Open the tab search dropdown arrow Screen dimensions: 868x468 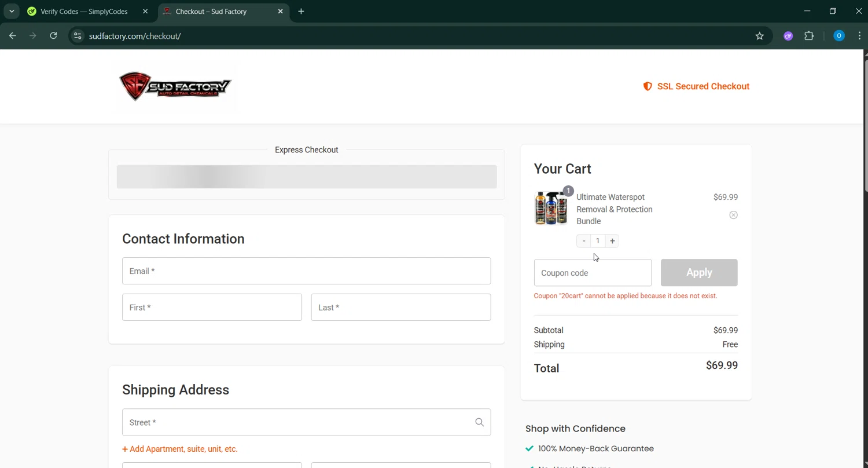click(x=12, y=11)
